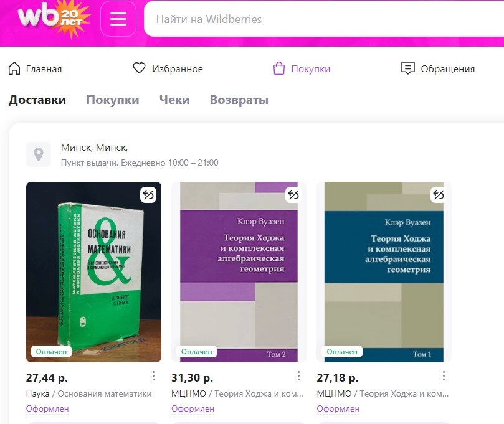Viewport: 504px width, 424px height.
Task: Switch to the Доставки tab
Action: click(x=37, y=100)
